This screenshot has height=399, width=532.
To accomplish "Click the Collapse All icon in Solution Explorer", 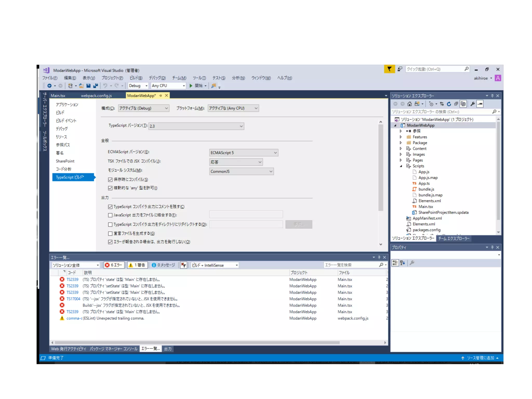I will click(x=456, y=104).
